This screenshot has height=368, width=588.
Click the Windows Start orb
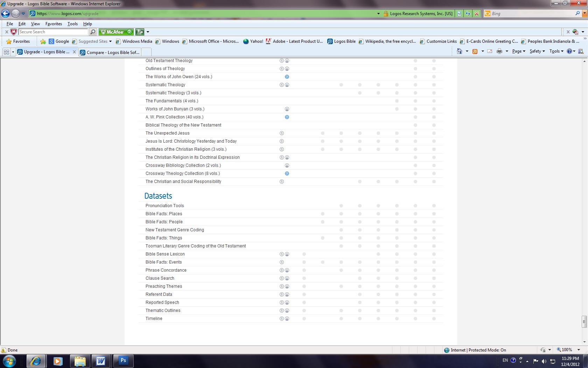[x=9, y=361]
